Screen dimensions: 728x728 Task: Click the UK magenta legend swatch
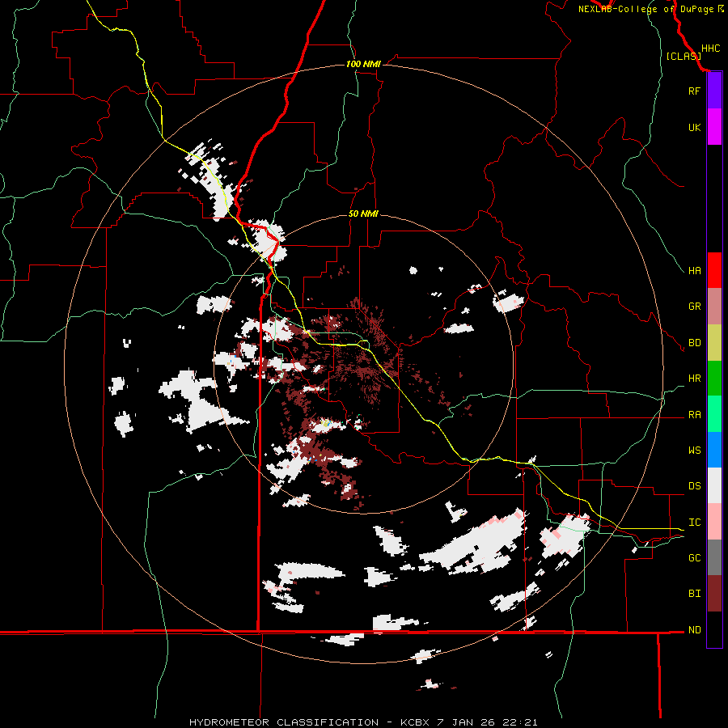point(714,127)
